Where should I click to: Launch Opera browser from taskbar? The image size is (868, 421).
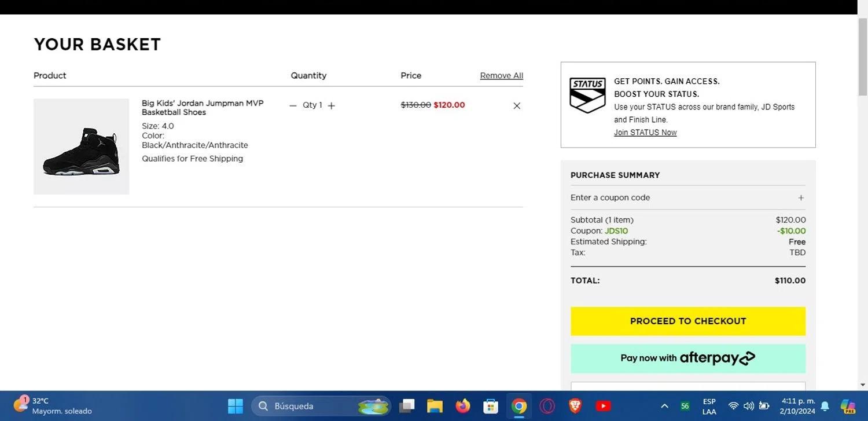547,406
